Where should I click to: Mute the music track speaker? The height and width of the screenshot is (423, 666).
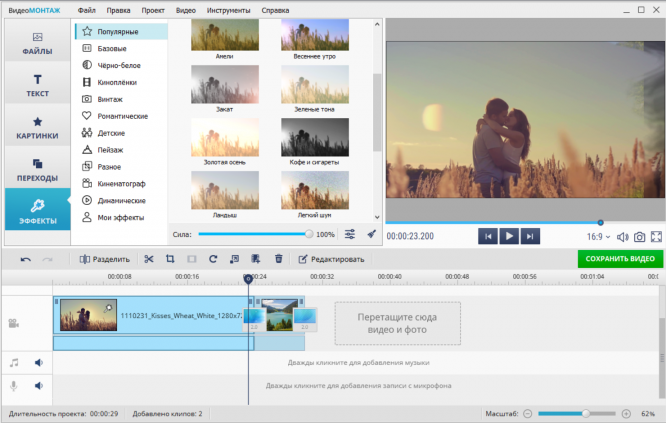[x=39, y=363]
